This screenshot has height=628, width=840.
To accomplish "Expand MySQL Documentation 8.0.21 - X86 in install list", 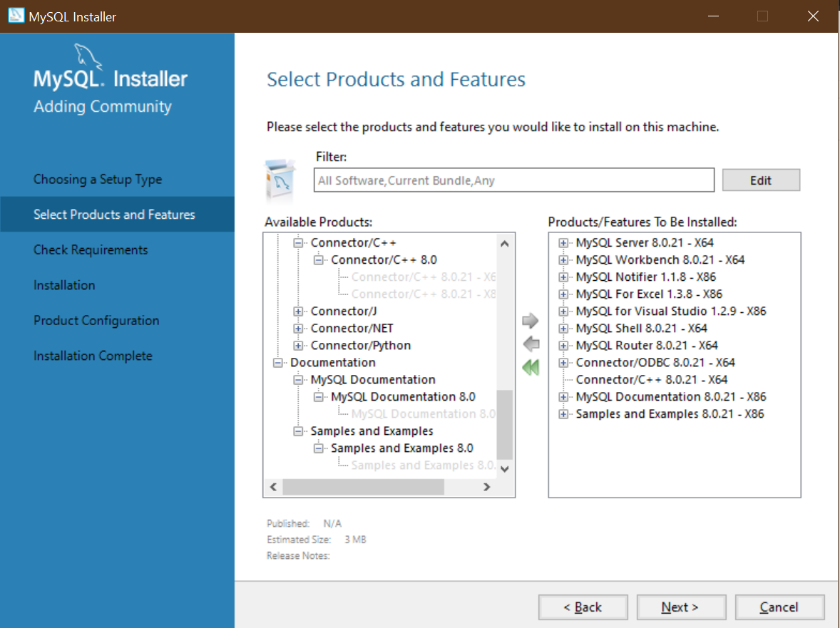I will tap(563, 397).
